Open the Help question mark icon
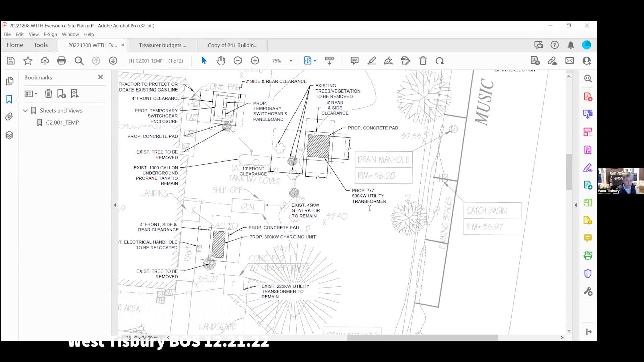 [555, 45]
